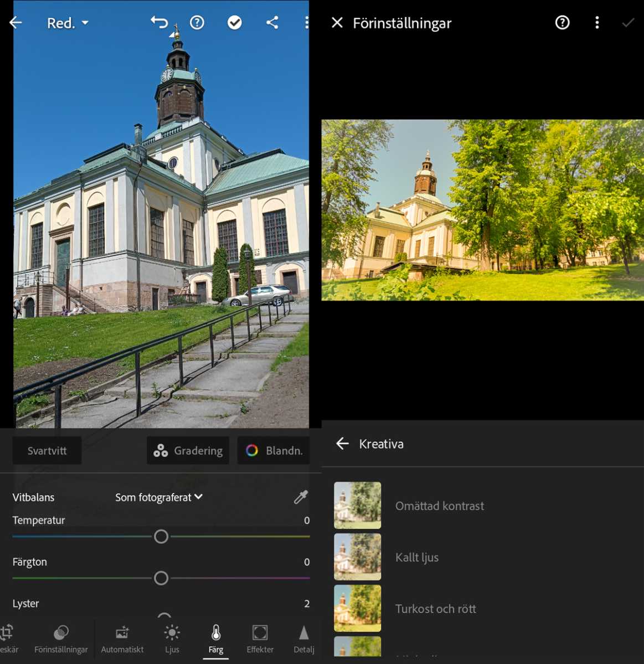
Task: Open help in Förinställningar header
Action: [x=562, y=23]
